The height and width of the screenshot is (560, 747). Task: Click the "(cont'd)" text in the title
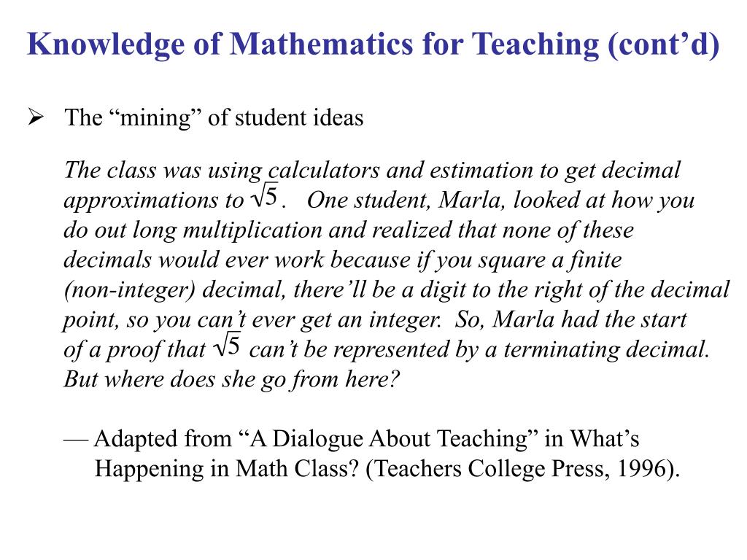coord(664,44)
